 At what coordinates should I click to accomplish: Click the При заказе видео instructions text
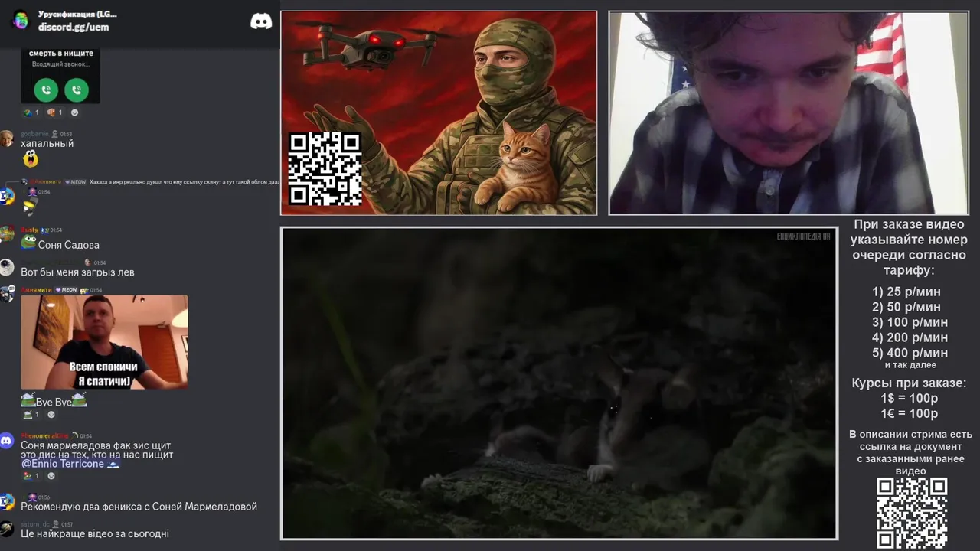click(909, 247)
